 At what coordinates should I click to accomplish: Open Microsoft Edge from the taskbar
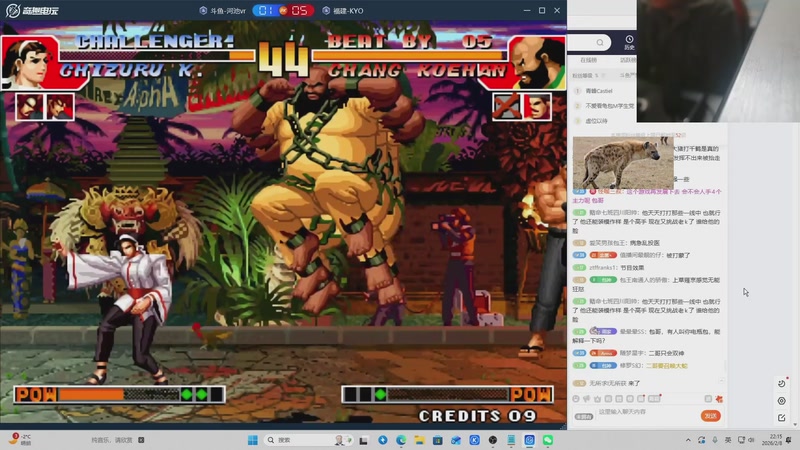tap(401, 440)
